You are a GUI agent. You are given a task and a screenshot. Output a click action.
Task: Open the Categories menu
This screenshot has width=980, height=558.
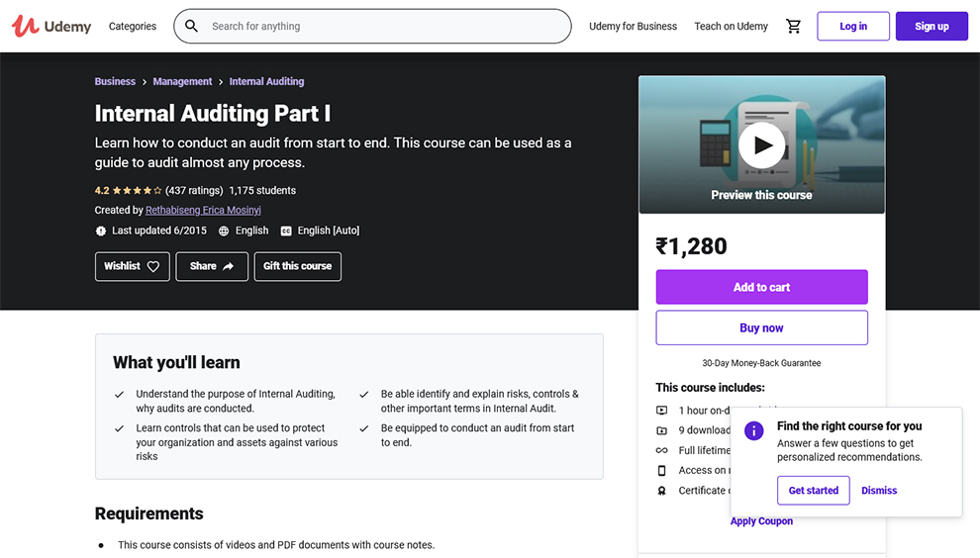(133, 27)
